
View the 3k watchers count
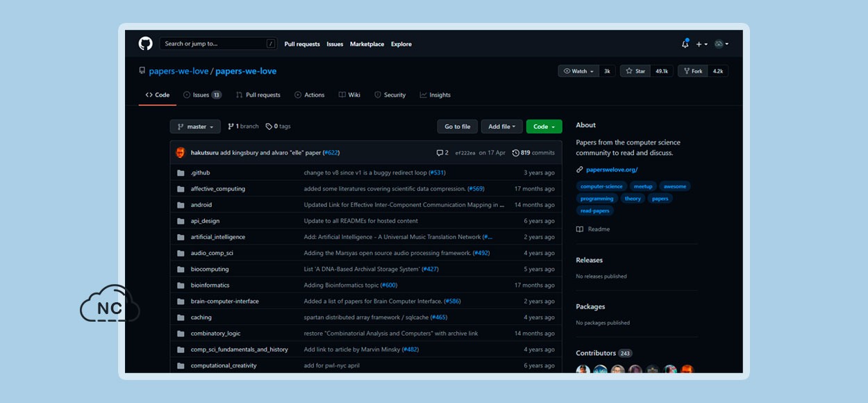click(608, 71)
